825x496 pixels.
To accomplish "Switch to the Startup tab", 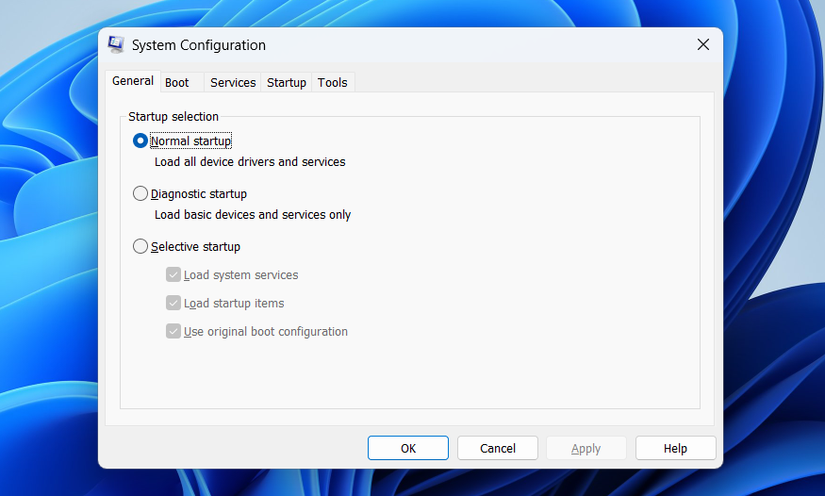I will pyautogui.click(x=286, y=83).
